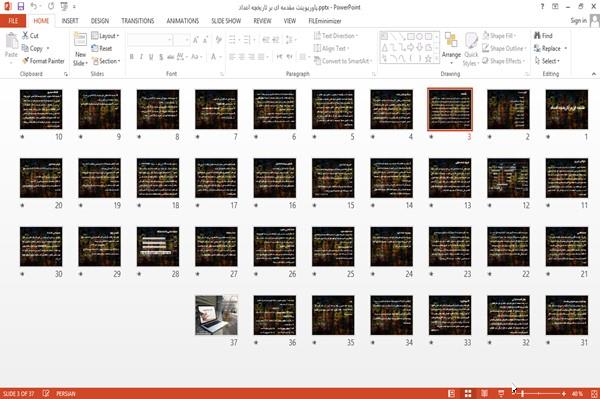This screenshot has width=600, height=399.
Task: Click the Arrange button
Action: [x=451, y=47]
